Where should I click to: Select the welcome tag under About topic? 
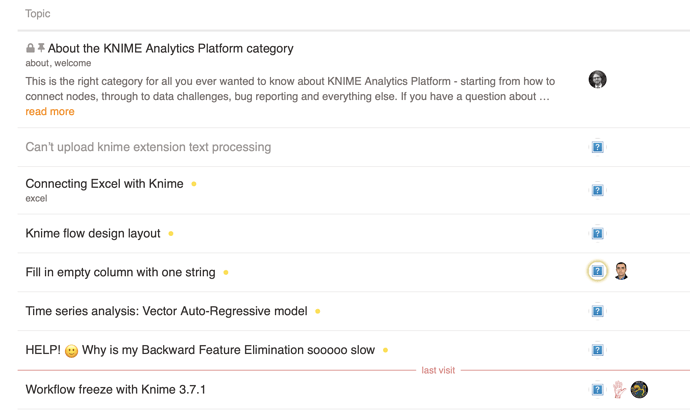pos(73,63)
